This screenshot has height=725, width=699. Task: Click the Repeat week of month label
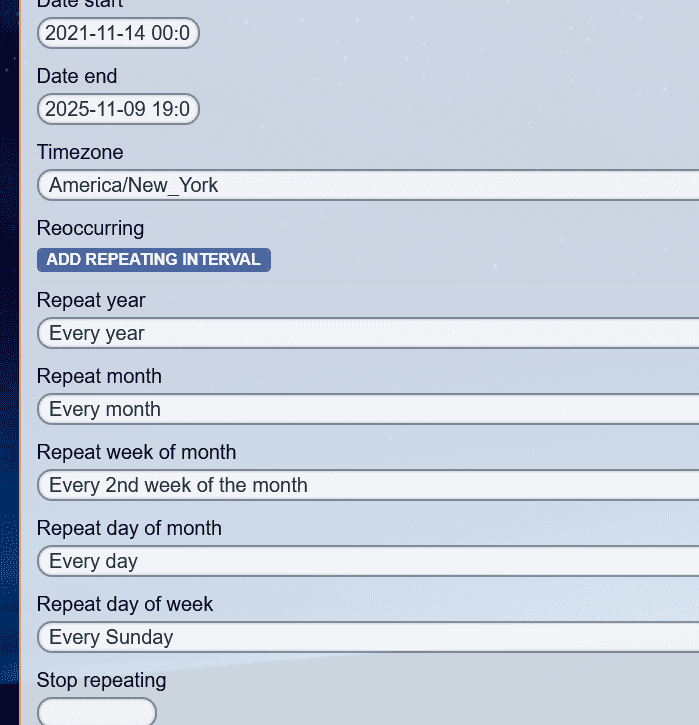pos(136,452)
